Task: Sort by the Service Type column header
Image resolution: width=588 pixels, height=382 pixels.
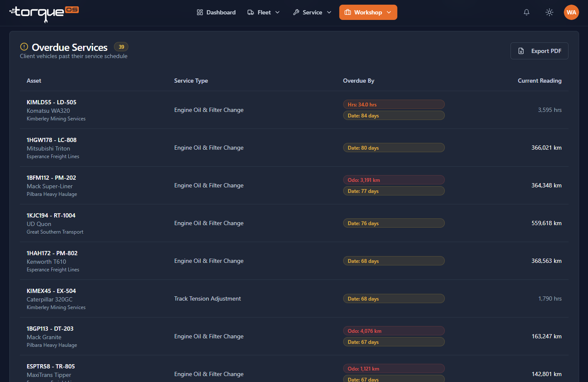Action: [x=191, y=81]
